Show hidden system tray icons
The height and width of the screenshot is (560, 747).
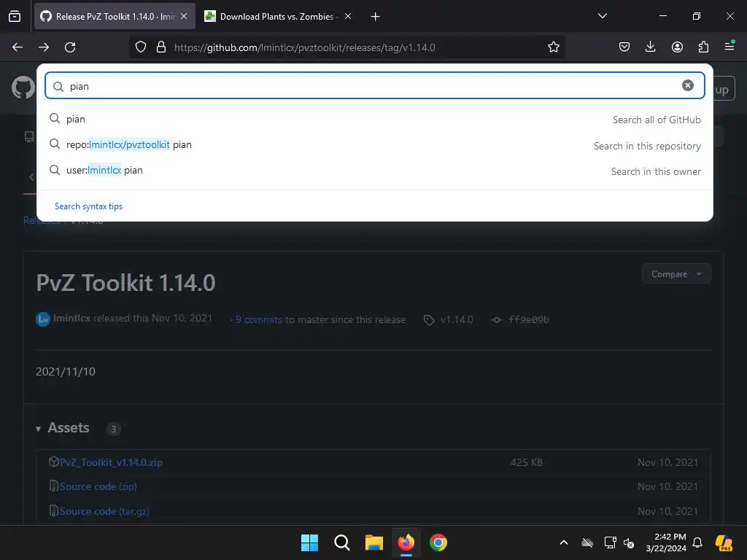point(564,542)
